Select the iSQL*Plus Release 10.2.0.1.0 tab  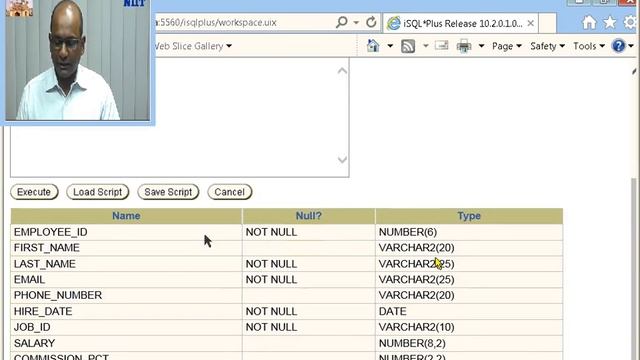[461, 23]
